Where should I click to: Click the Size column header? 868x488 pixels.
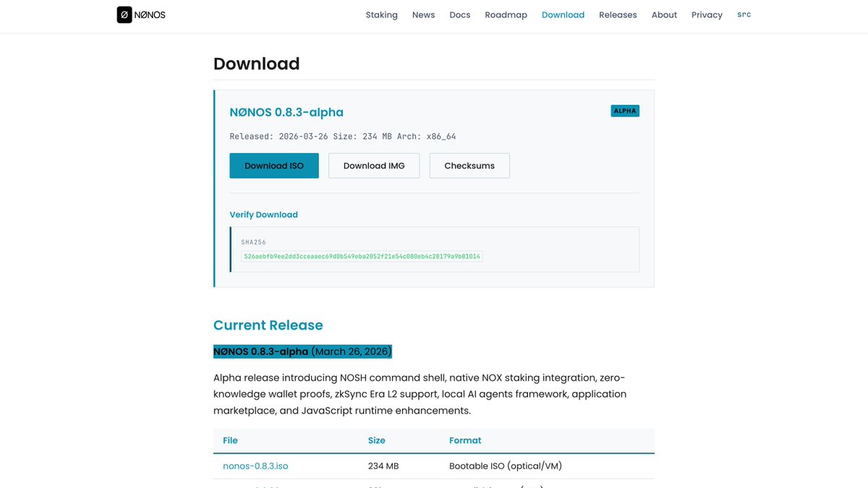pos(377,440)
